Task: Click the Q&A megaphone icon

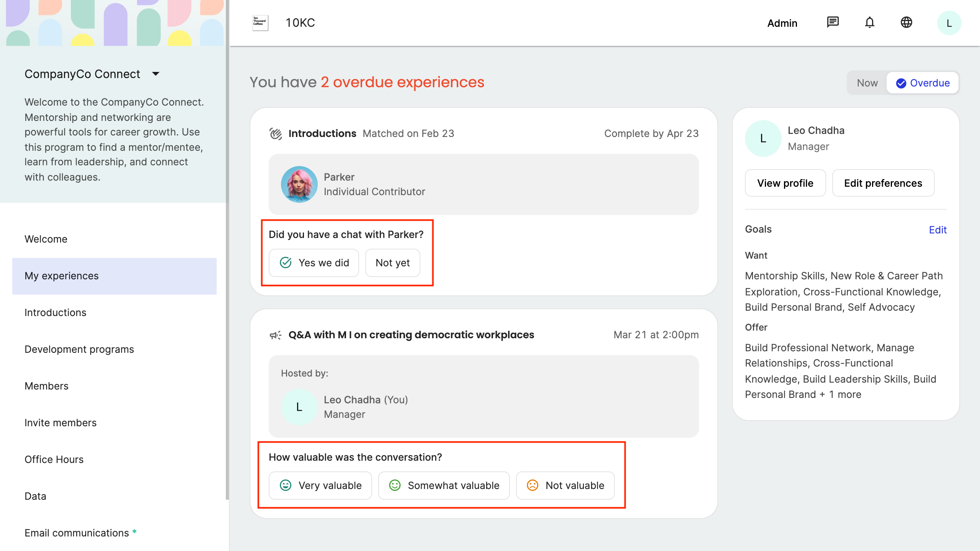Action: click(x=276, y=335)
